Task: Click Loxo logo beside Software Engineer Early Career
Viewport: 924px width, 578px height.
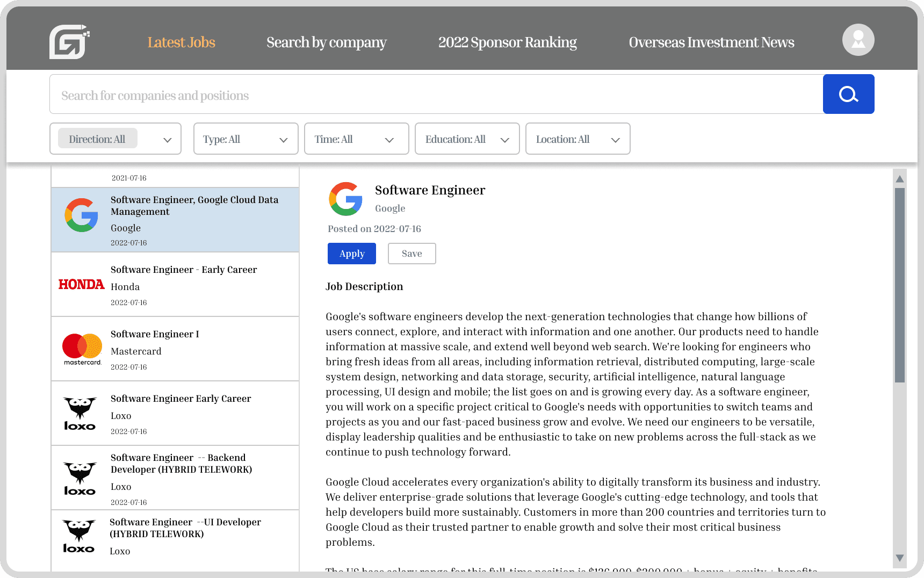Action: coord(80,414)
